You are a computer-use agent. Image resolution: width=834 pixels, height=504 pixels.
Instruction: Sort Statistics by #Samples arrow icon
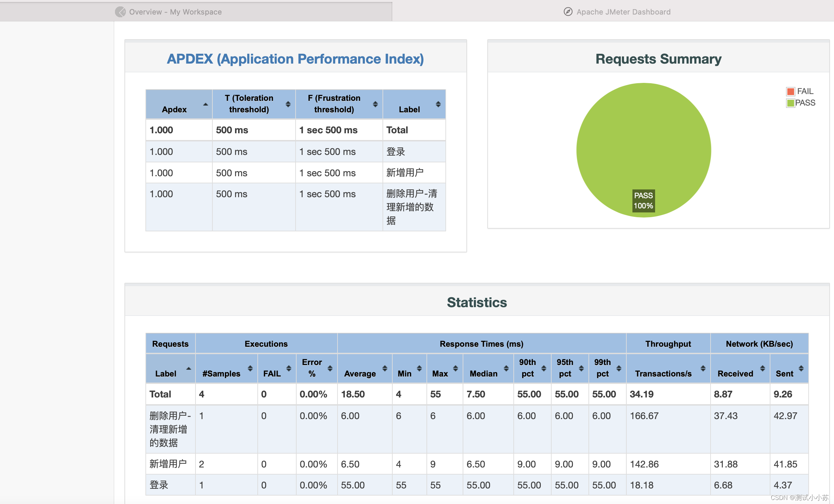[x=250, y=368]
